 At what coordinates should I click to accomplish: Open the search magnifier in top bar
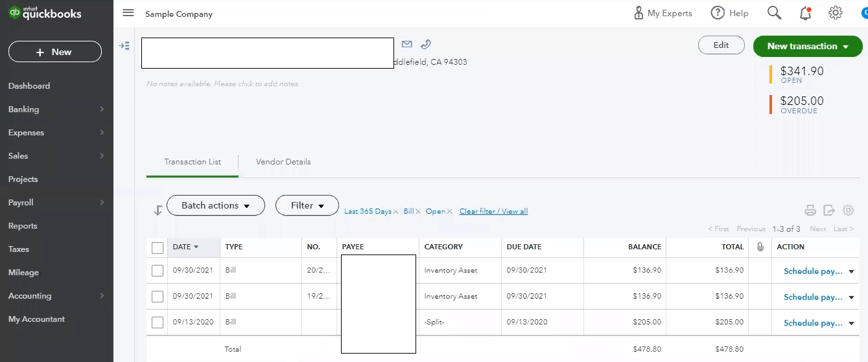[774, 13]
